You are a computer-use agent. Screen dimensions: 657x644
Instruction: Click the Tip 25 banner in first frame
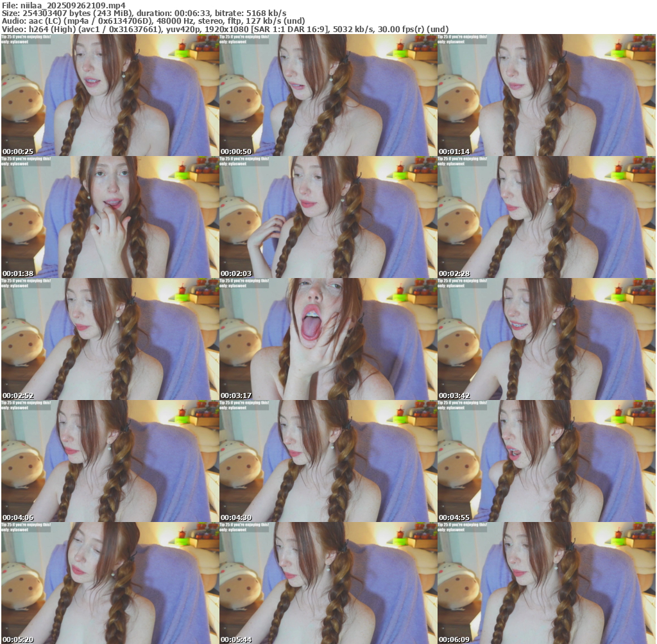click(26, 39)
